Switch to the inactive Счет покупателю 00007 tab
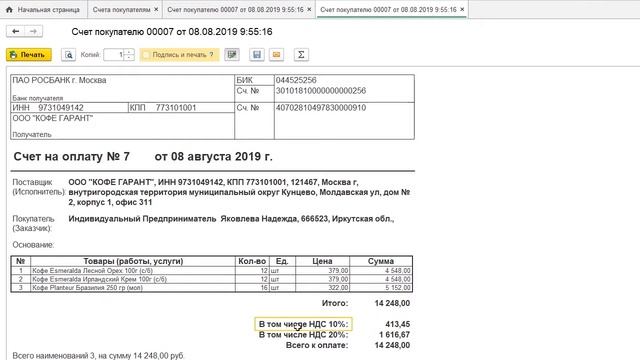This screenshot has height=360, width=640. [x=235, y=9]
